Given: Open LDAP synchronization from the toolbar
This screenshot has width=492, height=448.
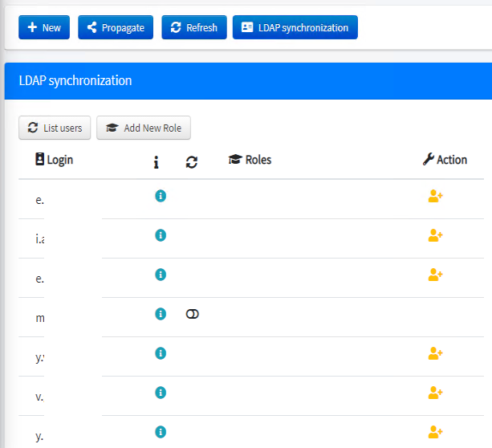Looking at the screenshot, I should pyautogui.click(x=295, y=27).
